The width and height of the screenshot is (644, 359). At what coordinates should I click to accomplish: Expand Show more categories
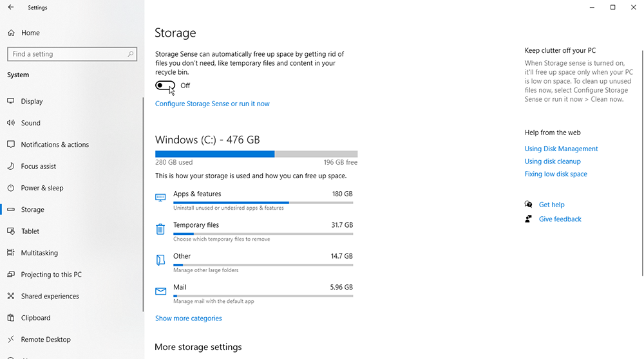188,318
